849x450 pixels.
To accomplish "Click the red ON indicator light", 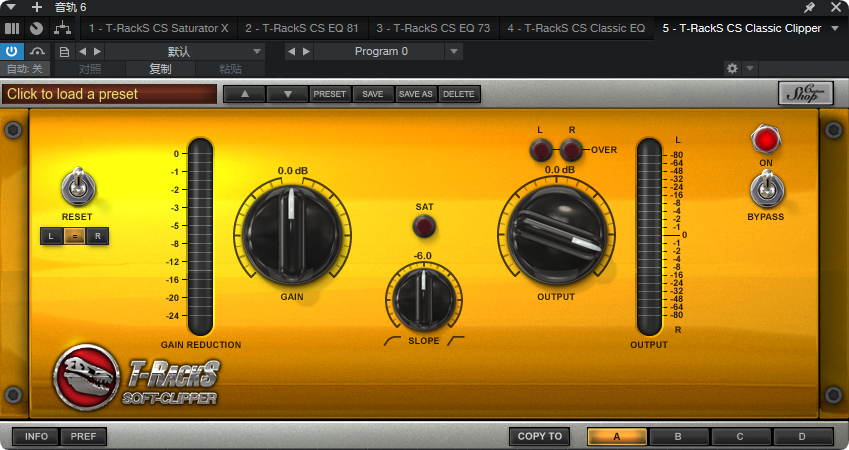I will click(x=766, y=140).
